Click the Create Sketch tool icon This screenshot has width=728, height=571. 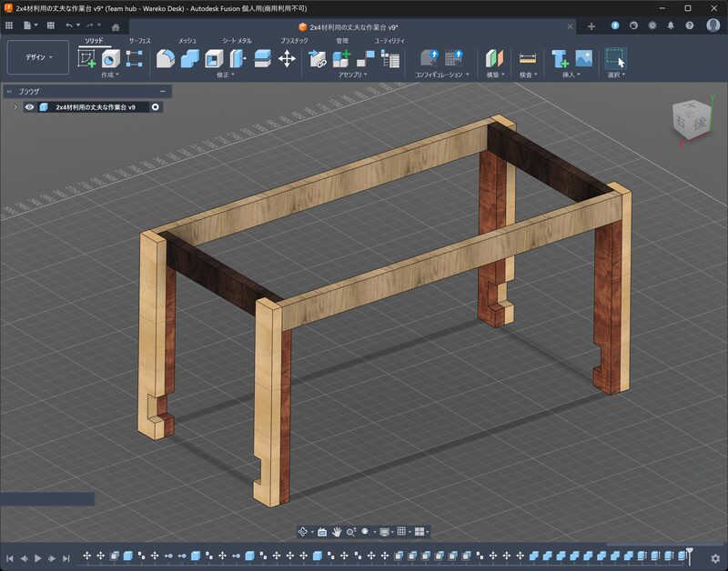click(87, 58)
